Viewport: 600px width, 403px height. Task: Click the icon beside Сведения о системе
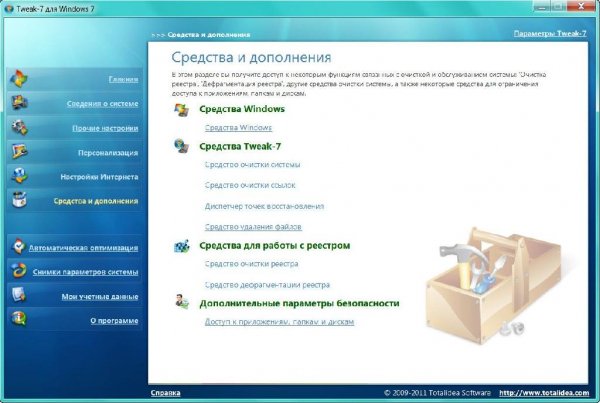tap(19, 103)
